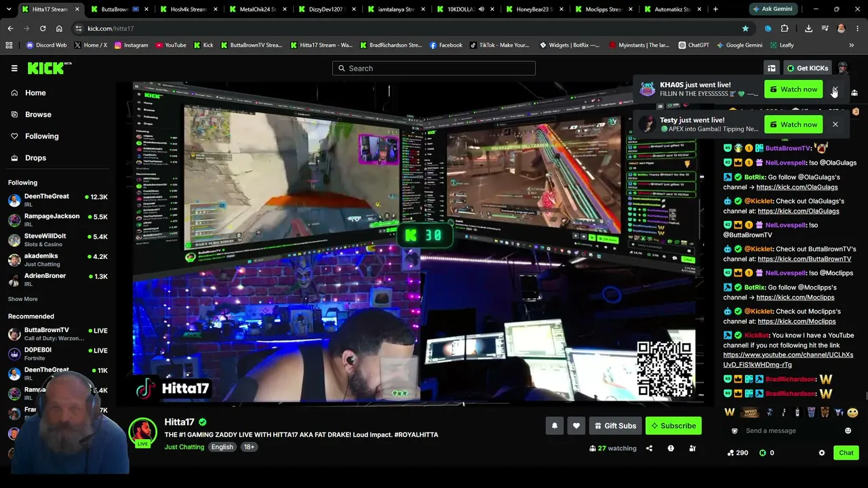The height and width of the screenshot is (488, 868).
Task: Click the Gift Subs button
Action: (x=614, y=426)
